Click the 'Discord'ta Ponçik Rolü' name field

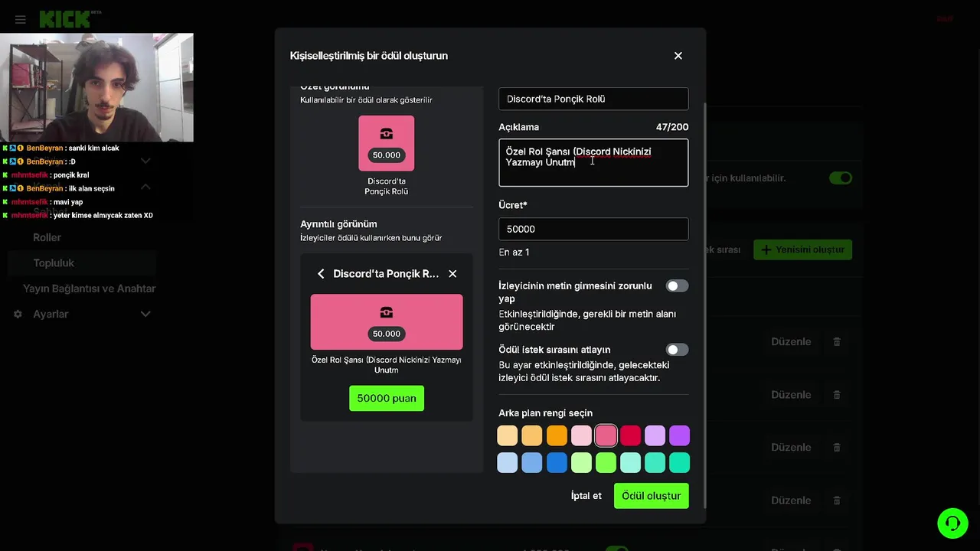coord(593,99)
